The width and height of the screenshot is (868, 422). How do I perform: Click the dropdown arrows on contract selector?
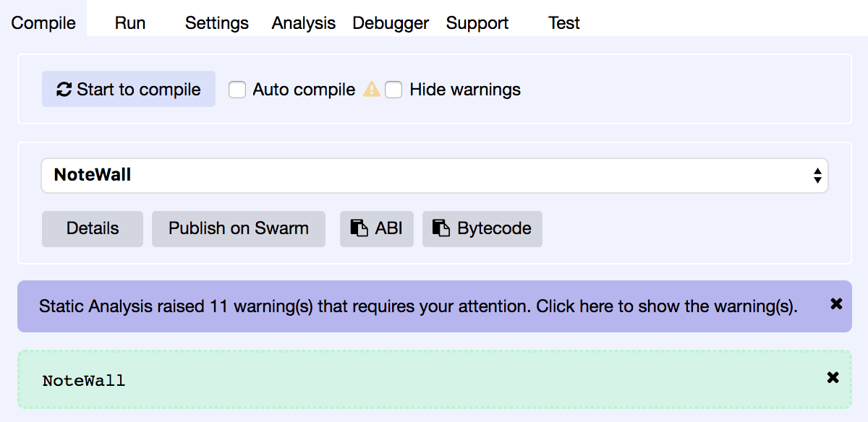tap(817, 176)
